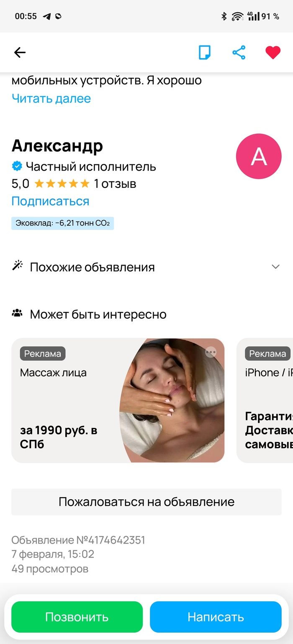
Task: Tap the people icon near Может быть интересно
Action: tap(17, 313)
